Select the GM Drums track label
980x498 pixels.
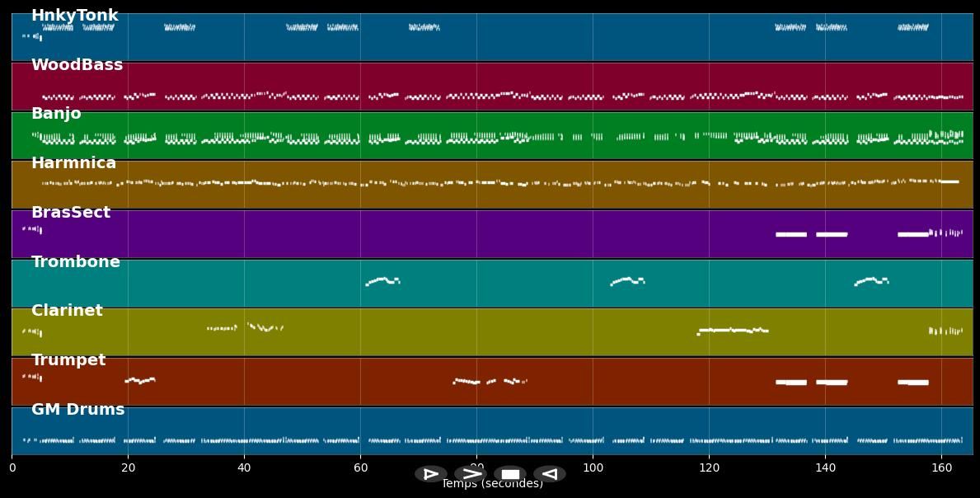point(77,410)
